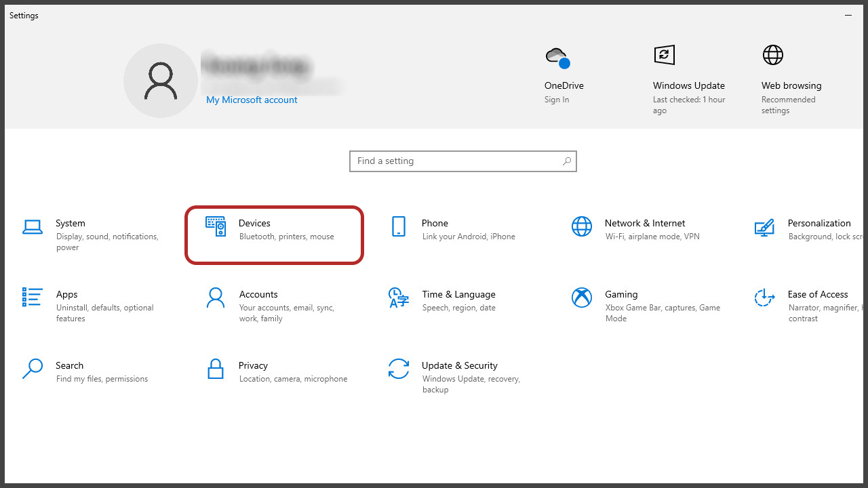Viewport: 868px width, 488px height.
Task: Click 'Xbox Game Bar, captures, Game Mode'
Action: click(663, 313)
